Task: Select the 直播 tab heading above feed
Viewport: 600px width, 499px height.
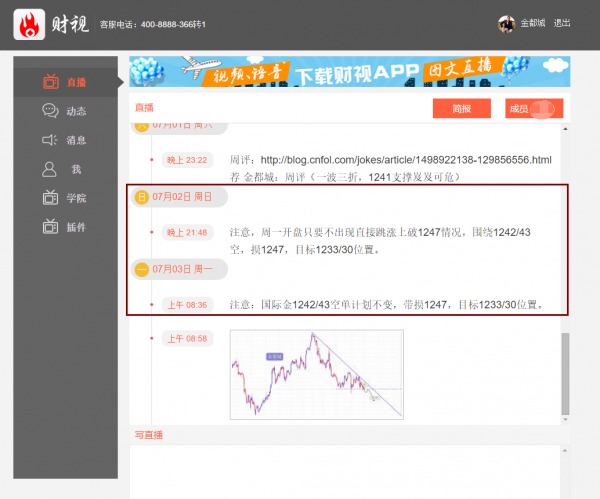Action: click(x=145, y=106)
